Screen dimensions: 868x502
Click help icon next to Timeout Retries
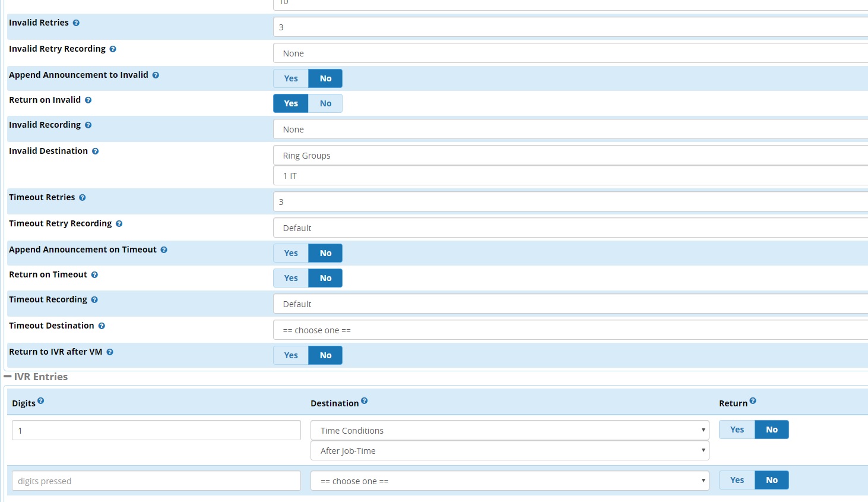click(x=83, y=198)
